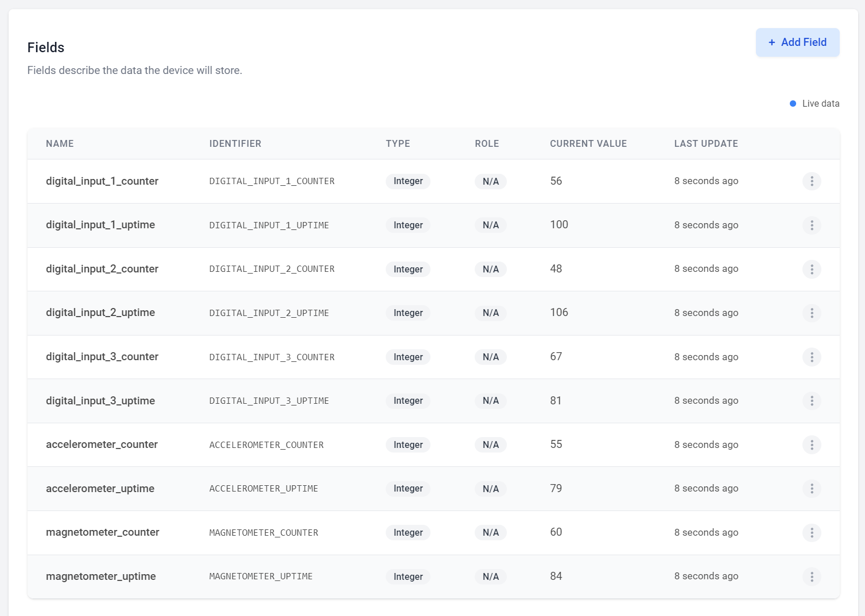Image resolution: width=865 pixels, height=616 pixels.
Task: Open actions for the magnetometer_counter field
Action: point(812,532)
